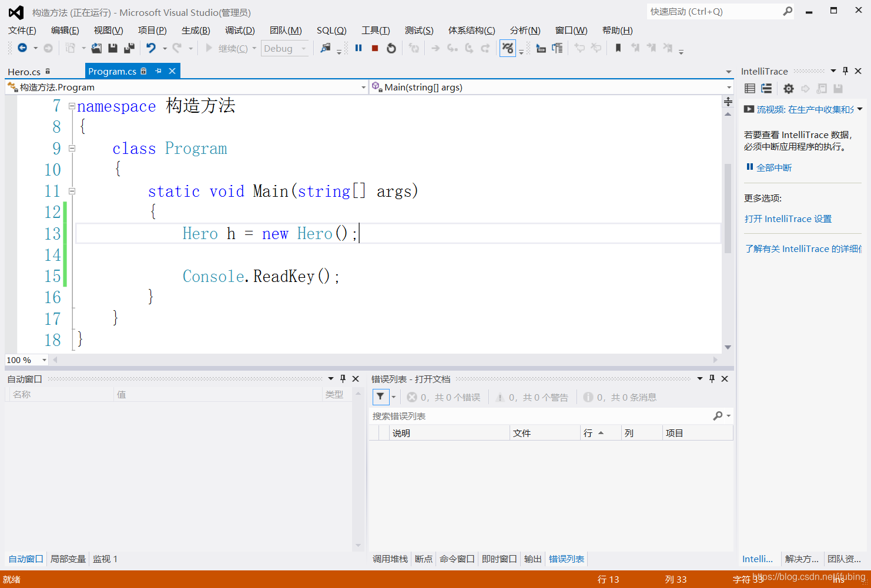Toggle the errors filter (0 个错误)

[x=444, y=398]
